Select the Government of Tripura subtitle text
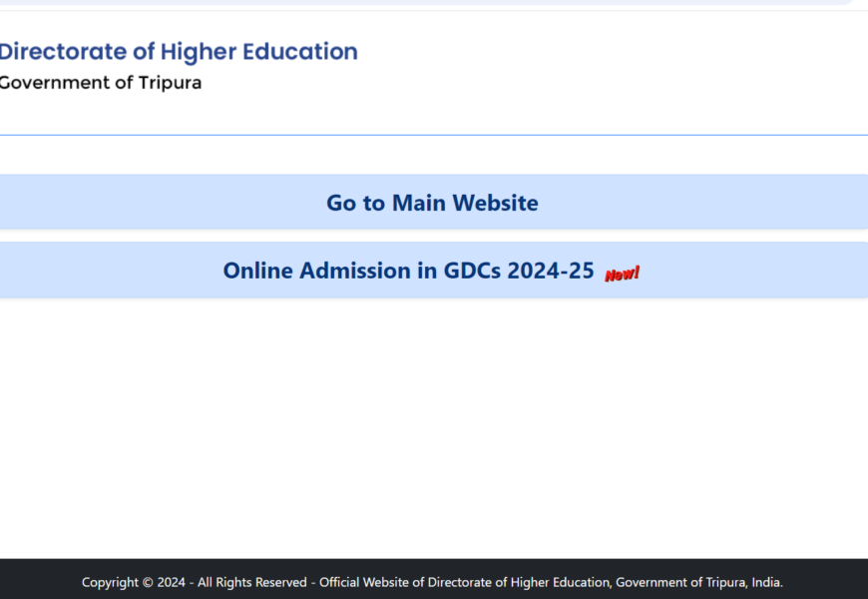This screenshot has width=868, height=599. click(100, 83)
